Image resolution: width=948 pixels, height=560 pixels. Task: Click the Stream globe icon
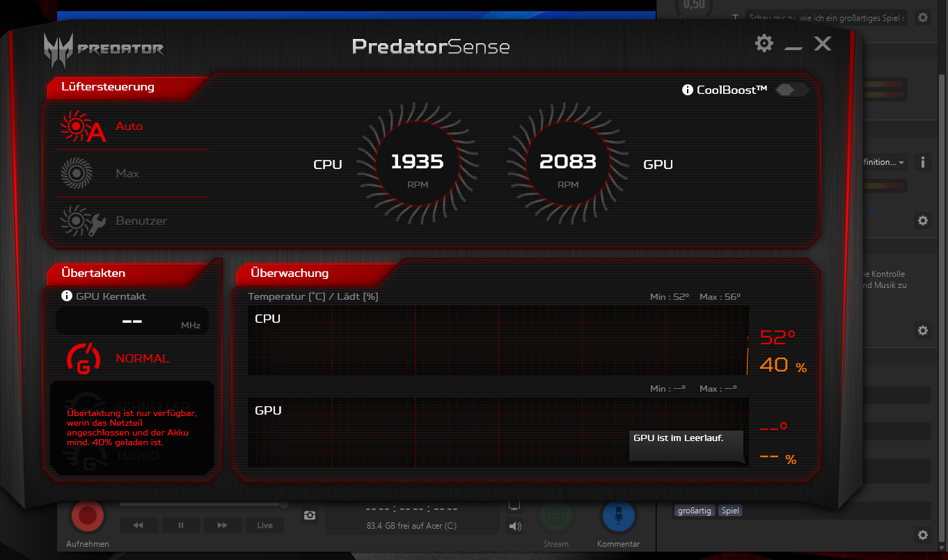point(556,517)
